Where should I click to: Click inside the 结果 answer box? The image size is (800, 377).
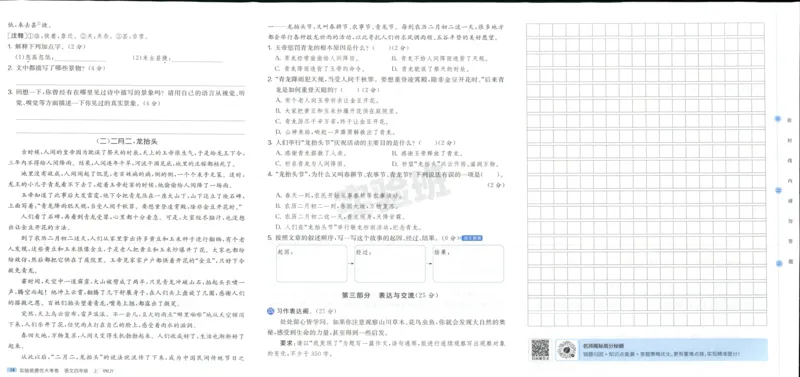tap(468, 264)
